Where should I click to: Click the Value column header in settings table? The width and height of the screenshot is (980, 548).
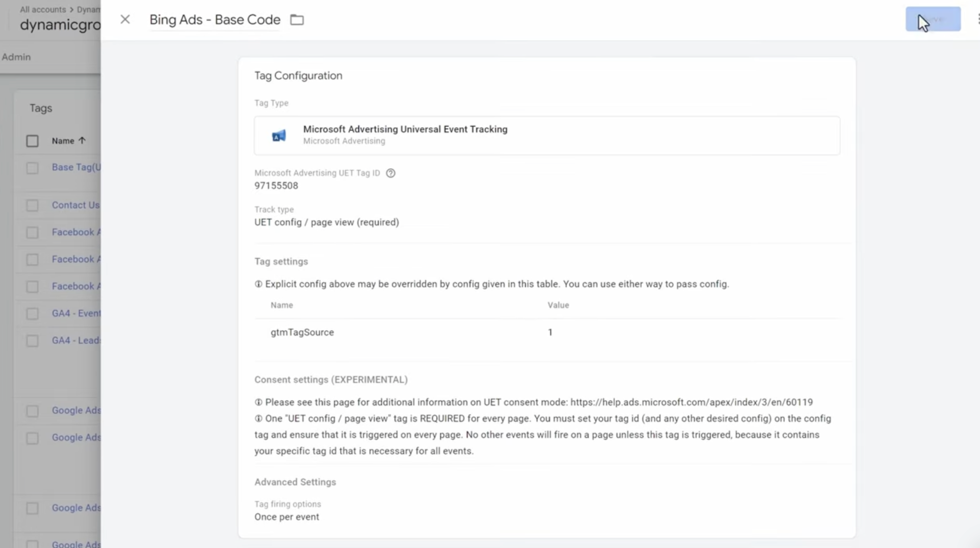point(558,305)
